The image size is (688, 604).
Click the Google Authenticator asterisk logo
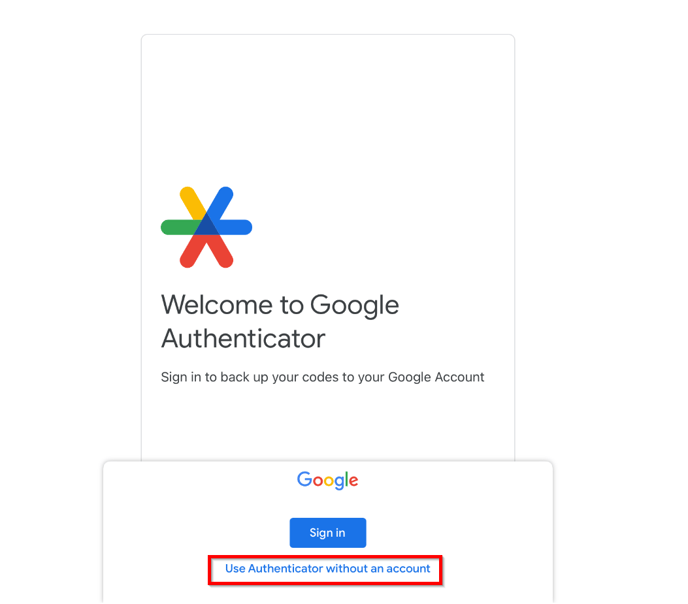(206, 227)
